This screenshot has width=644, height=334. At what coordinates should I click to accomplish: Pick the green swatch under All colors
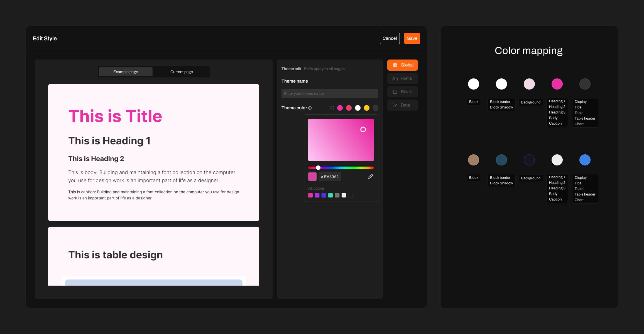tap(330, 195)
